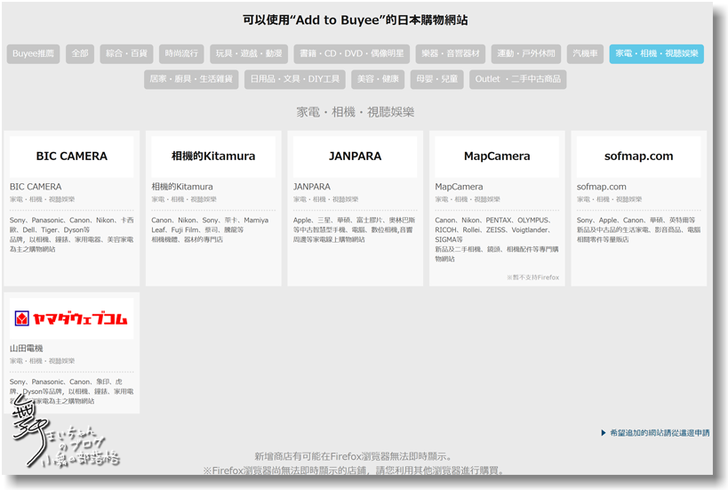Click the arrow beside 希望追加的網站請從這裡申請
Viewport: 728px width, 490px height.
click(604, 433)
